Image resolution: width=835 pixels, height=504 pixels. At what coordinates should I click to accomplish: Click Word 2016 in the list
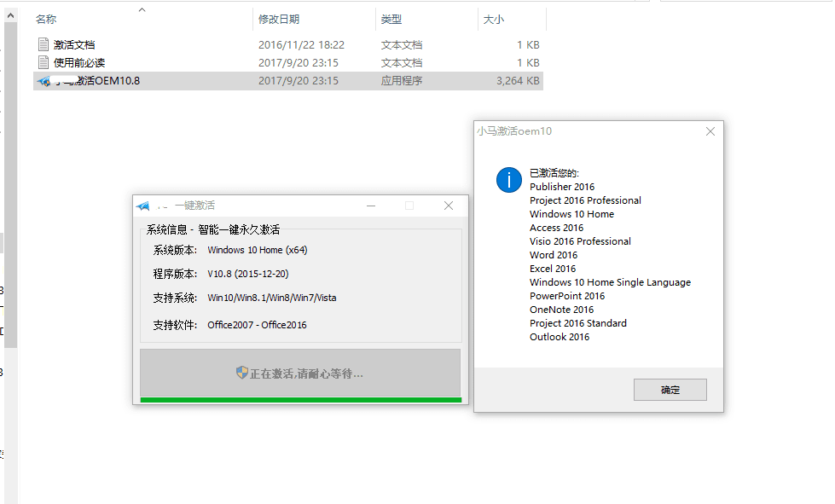click(x=554, y=255)
